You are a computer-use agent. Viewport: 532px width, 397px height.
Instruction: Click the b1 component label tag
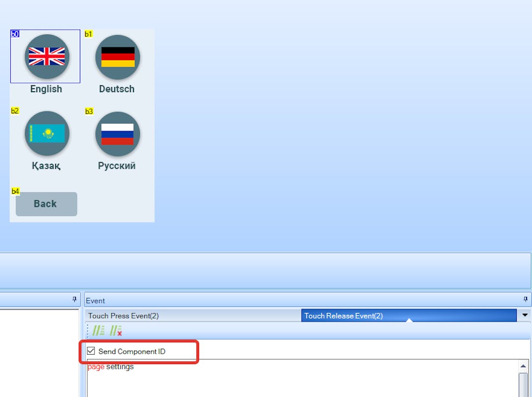click(x=89, y=34)
